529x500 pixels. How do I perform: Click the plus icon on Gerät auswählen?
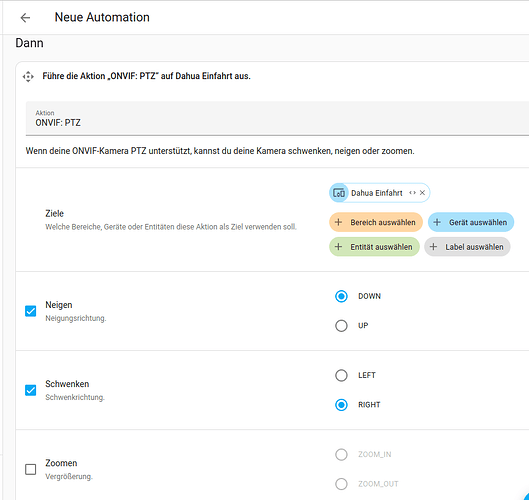[437, 222]
